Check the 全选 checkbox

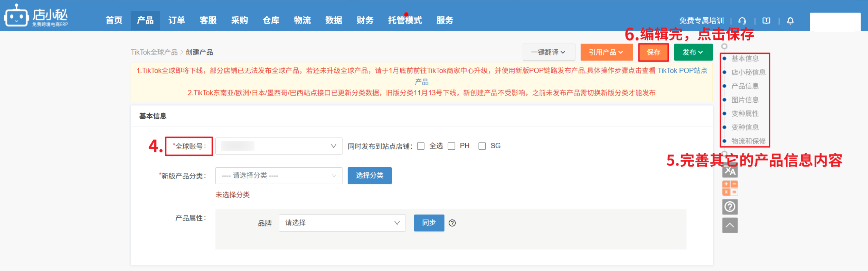tap(421, 146)
